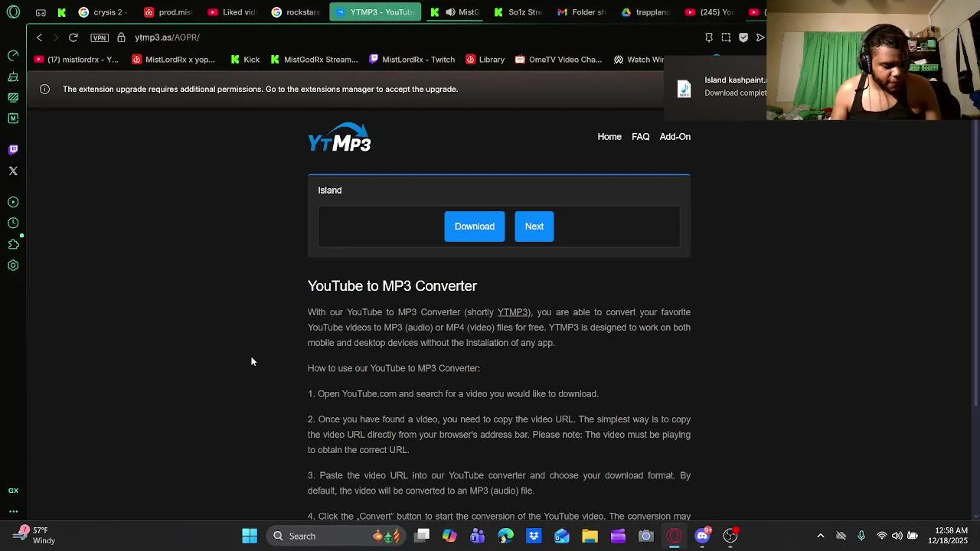Open the X (Twitter) sidebar icon
Viewport: 980px width, 551px height.
point(13,171)
